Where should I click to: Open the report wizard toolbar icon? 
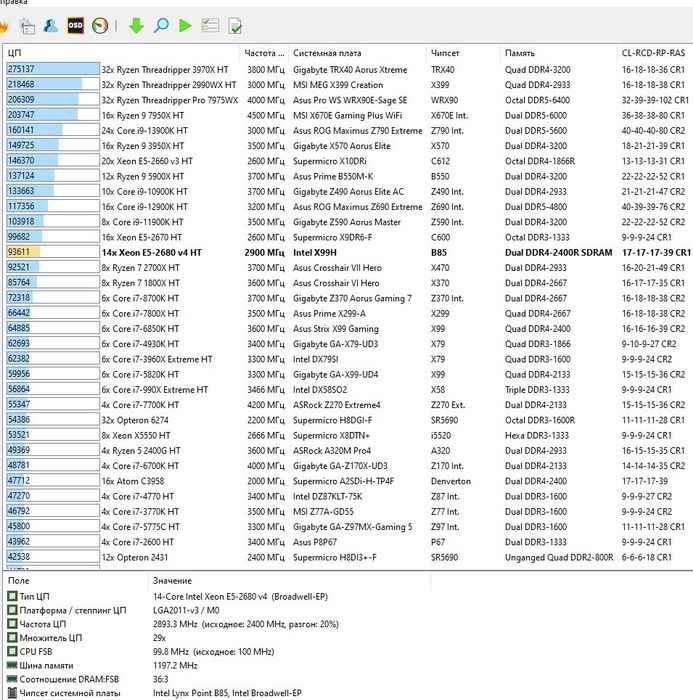(x=27, y=26)
